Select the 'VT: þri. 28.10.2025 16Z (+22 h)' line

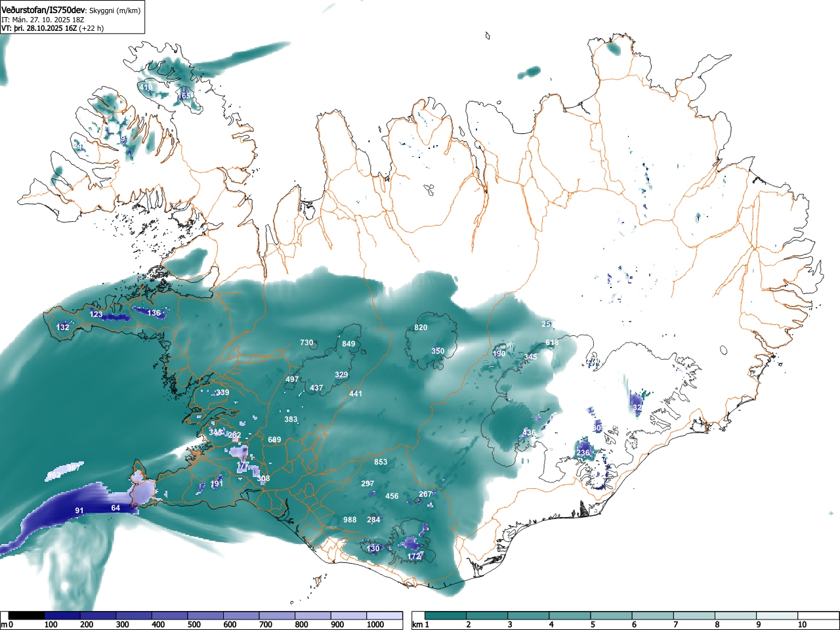(52, 28)
